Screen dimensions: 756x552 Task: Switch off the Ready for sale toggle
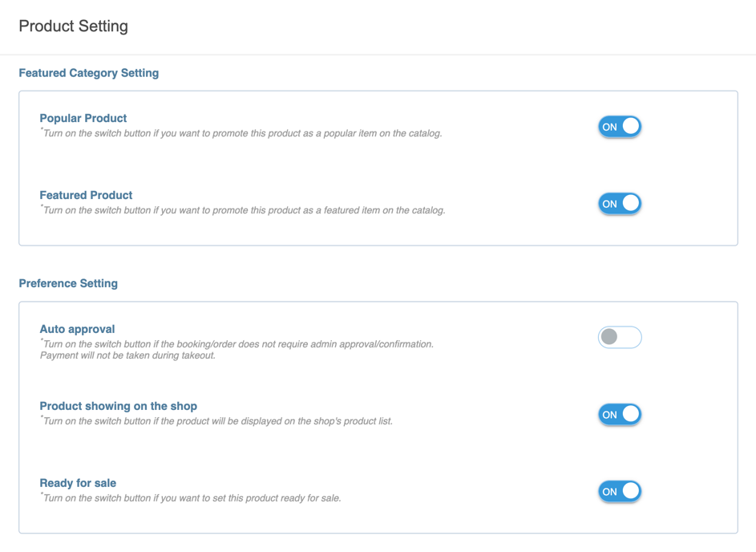click(619, 491)
